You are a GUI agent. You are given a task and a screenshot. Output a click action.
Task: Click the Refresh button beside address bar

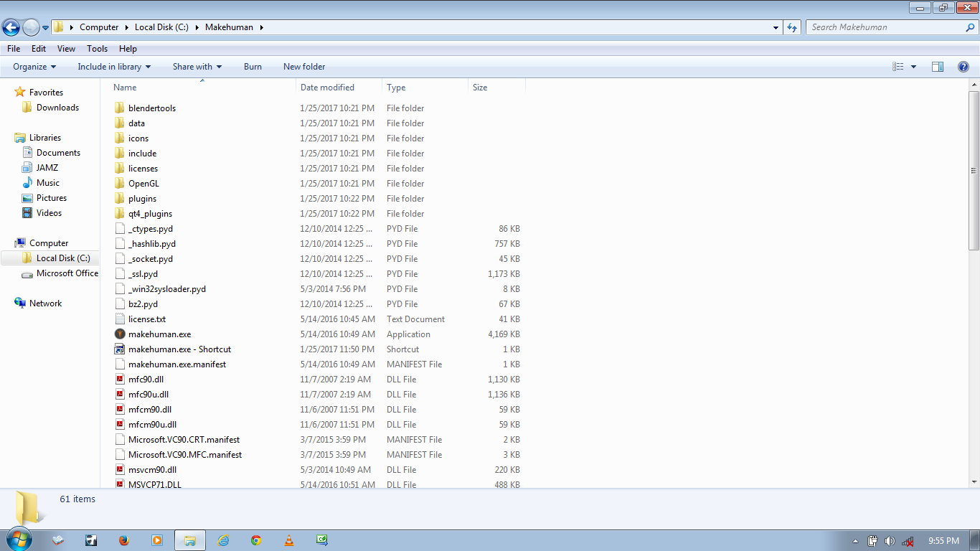click(792, 27)
